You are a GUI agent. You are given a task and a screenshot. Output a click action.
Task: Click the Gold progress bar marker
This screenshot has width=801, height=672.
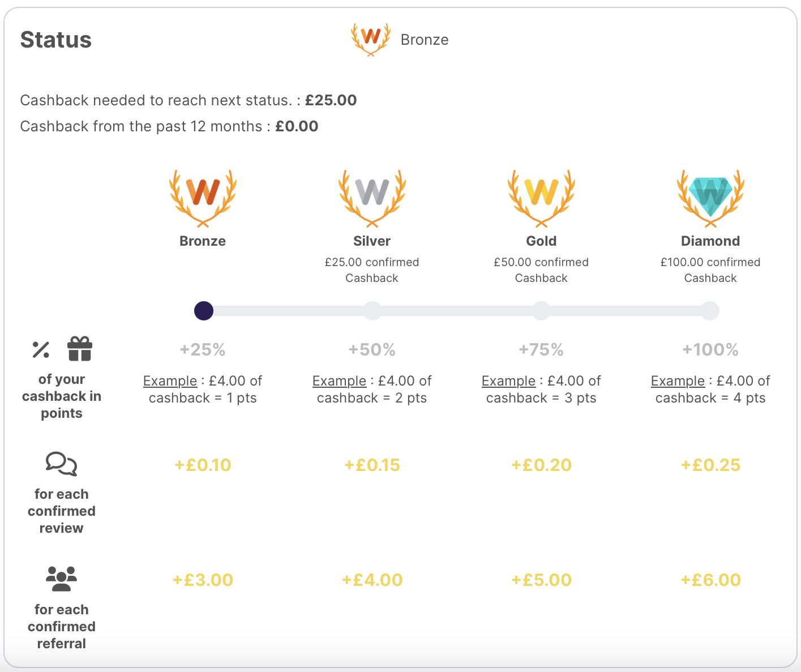pyautogui.click(x=541, y=311)
